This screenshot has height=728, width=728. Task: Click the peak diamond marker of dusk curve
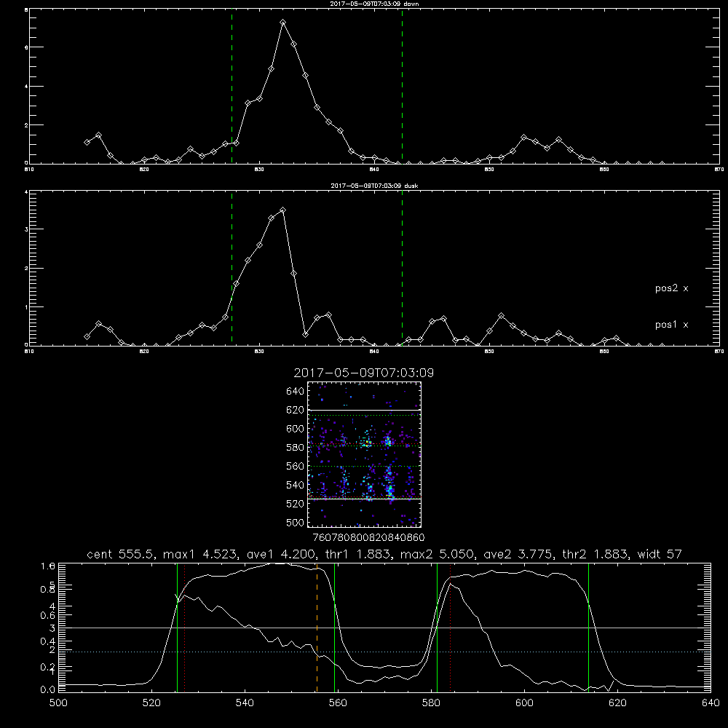point(282,210)
